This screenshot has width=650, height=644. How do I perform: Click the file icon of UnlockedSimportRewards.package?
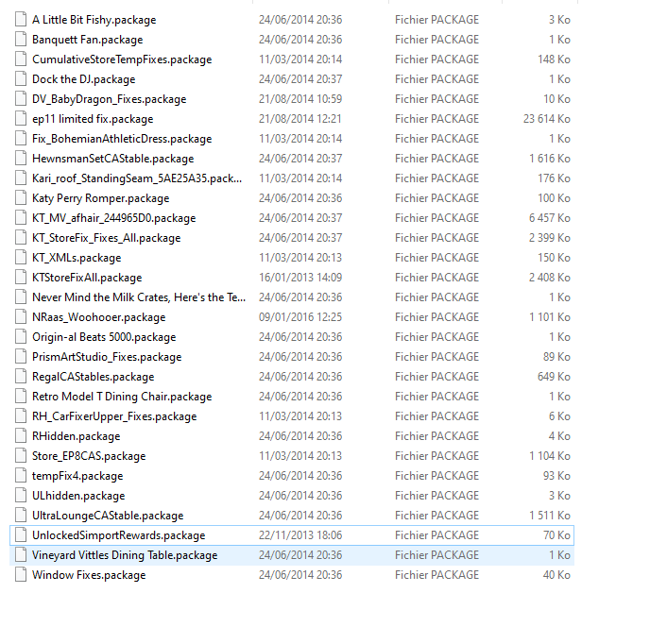pos(21,535)
